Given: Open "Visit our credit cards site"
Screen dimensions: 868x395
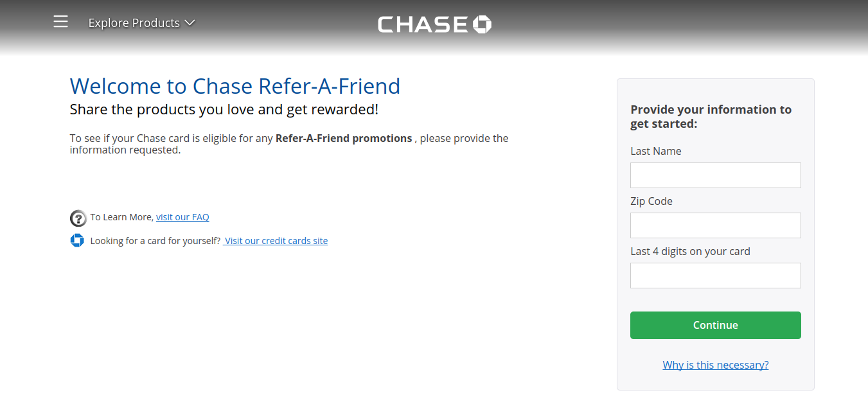Looking at the screenshot, I should 276,240.
